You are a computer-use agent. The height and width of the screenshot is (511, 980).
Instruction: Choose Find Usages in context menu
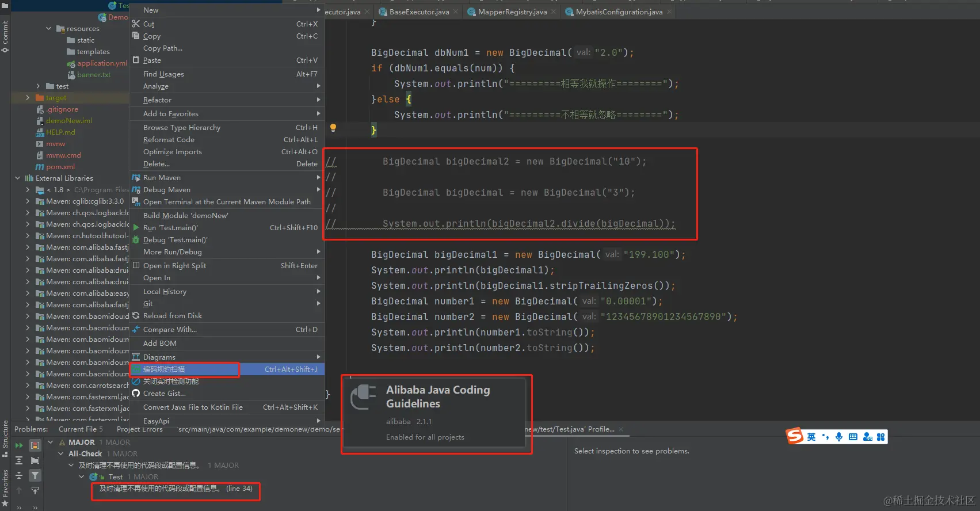[227, 74]
